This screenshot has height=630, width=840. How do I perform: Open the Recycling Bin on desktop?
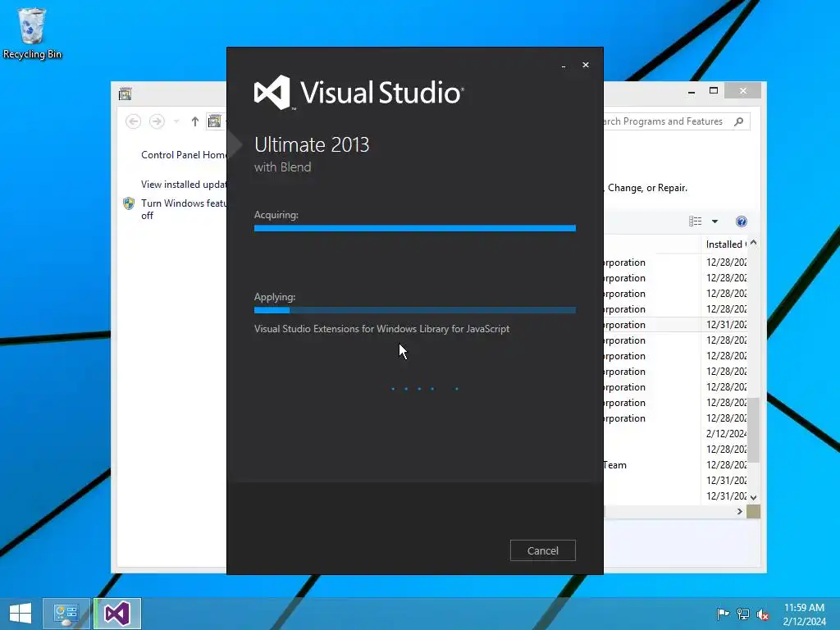pyautogui.click(x=32, y=33)
